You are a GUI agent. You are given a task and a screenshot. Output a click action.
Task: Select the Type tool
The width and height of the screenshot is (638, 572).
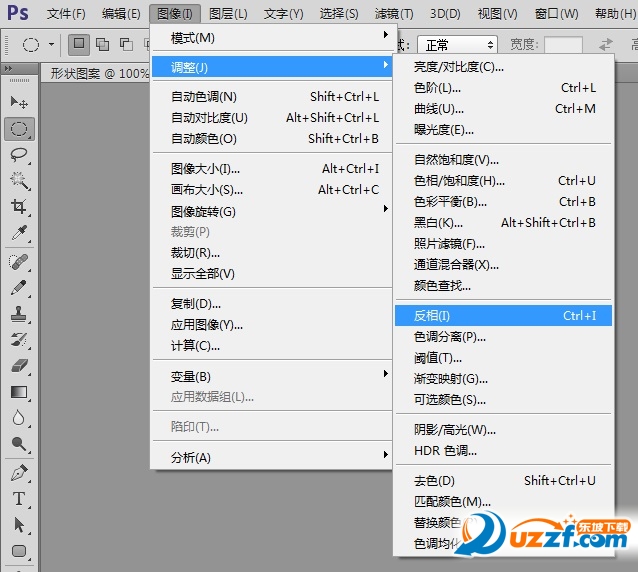(19, 499)
